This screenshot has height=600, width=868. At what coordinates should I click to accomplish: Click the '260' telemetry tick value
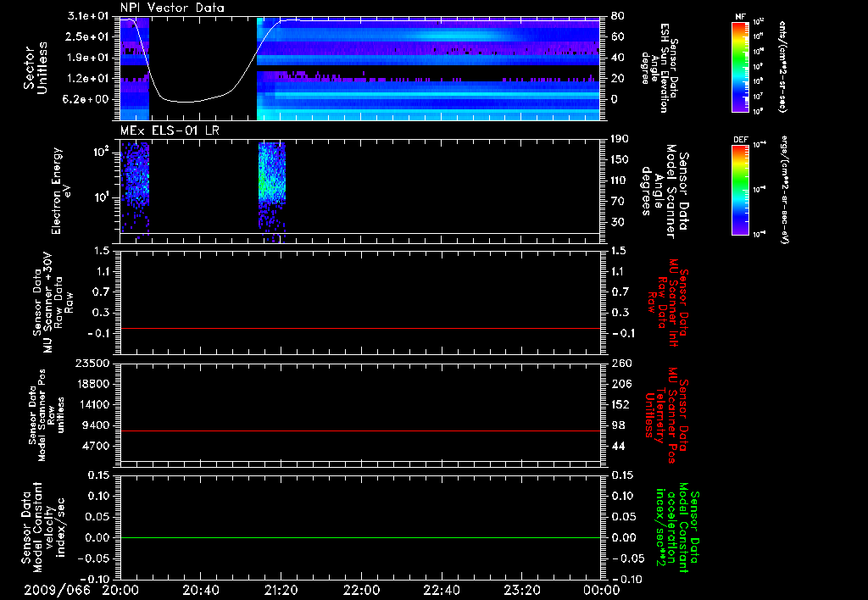(x=621, y=364)
